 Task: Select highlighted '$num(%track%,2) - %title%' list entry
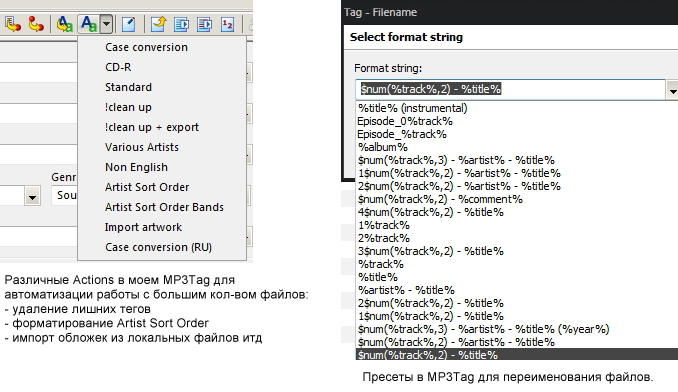click(517, 354)
